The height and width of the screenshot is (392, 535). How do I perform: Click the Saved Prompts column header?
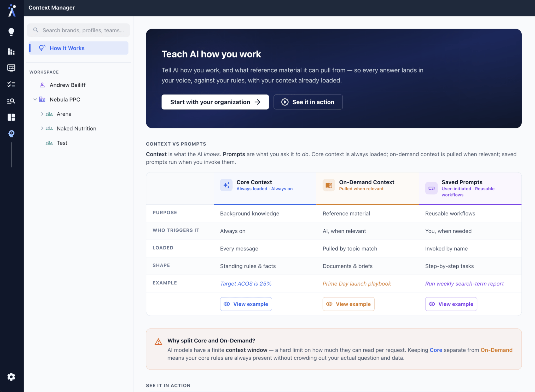pyautogui.click(x=470, y=188)
